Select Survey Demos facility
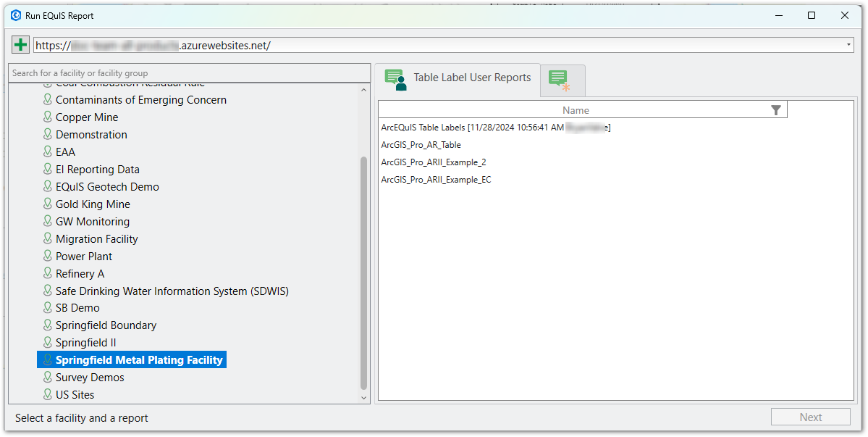Screen dimensions: 868x437 [x=90, y=377]
